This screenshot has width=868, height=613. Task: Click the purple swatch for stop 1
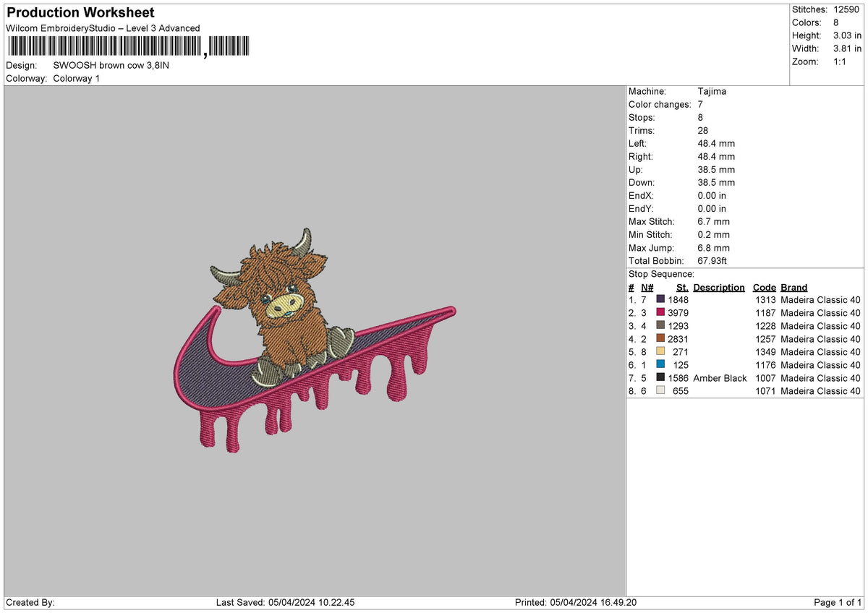point(660,300)
